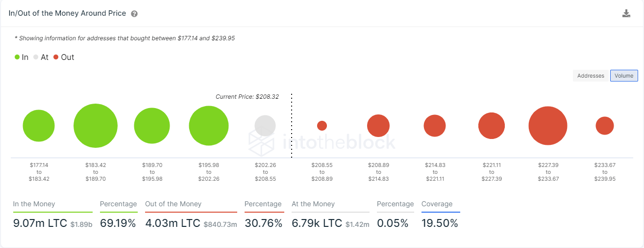This screenshot has height=248, width=644.
Task: Select the green bubble for $177.14 to $183.42
Action: click(39, 126)
